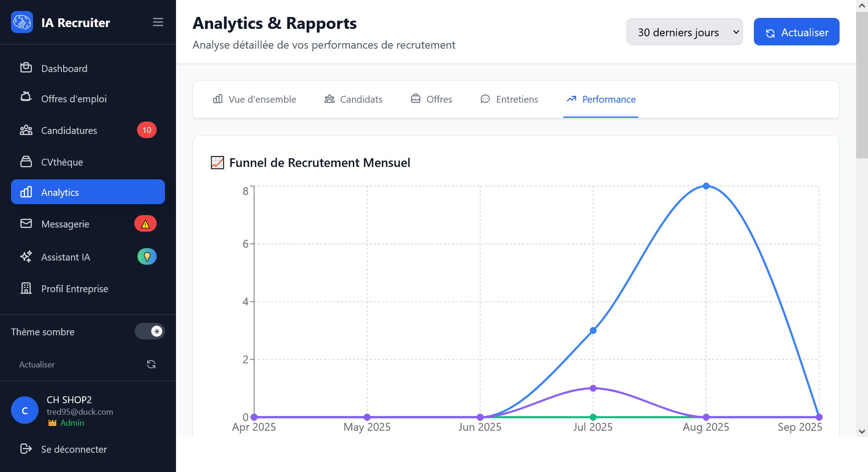
Task: Click the Messagerie envelope icon
Action: pos(26,224)
